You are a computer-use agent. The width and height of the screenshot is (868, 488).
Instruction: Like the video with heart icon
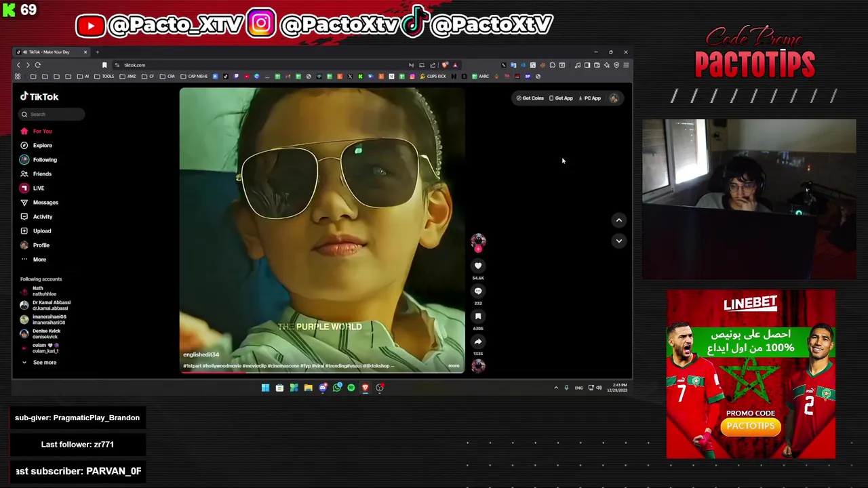(x=478, y=266)
